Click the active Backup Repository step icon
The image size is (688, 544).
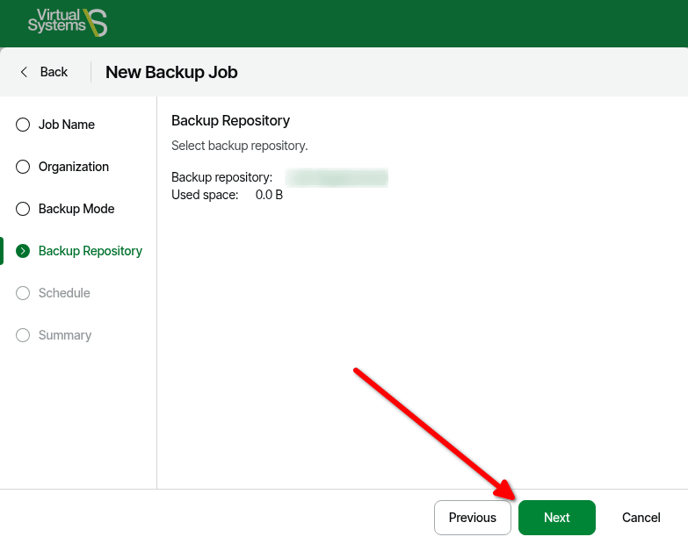[x=23, y=251]
